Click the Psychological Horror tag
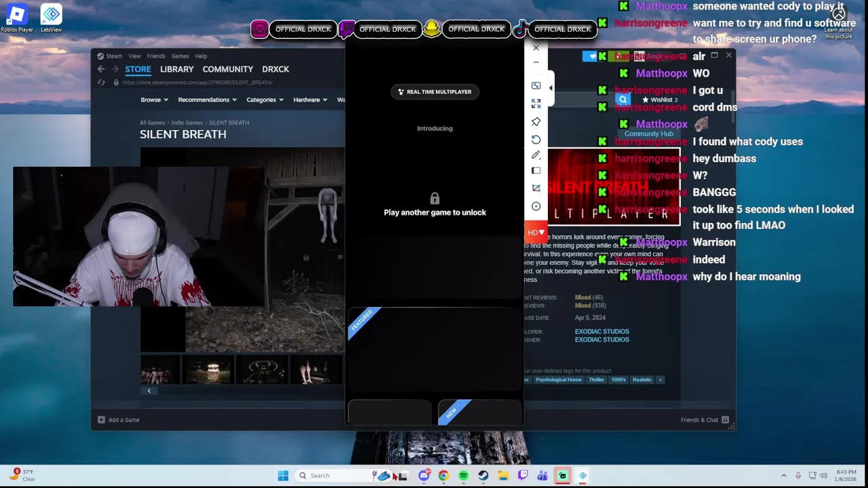868x488 pixels. point(559,380)
